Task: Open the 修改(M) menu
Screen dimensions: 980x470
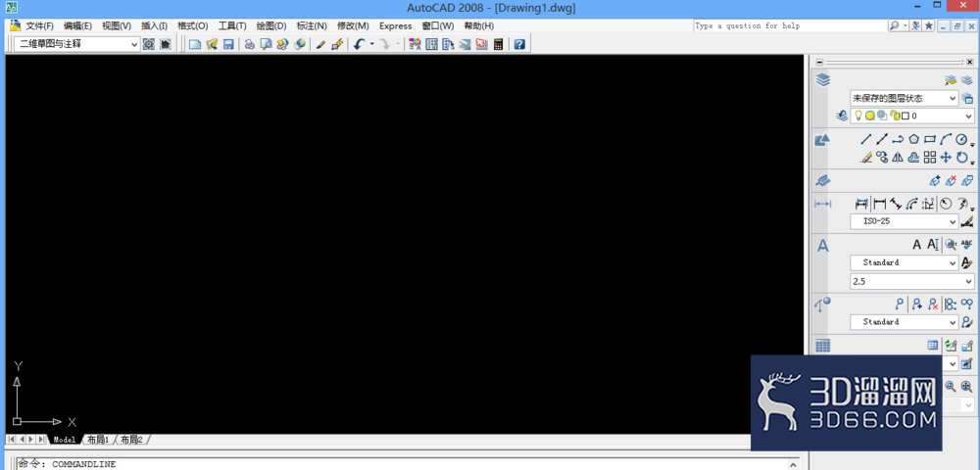Action: tap(353, 25)
